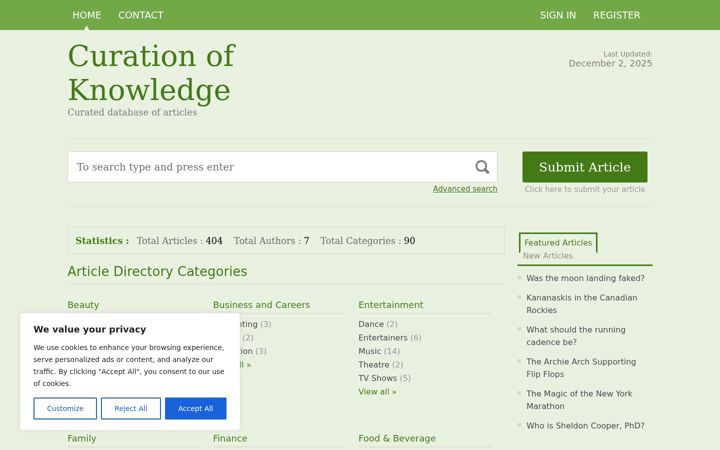This screenshot has width=720, height=450.
Task: Read 'Was the moon landing faked?' article
Action: point(585,278)
